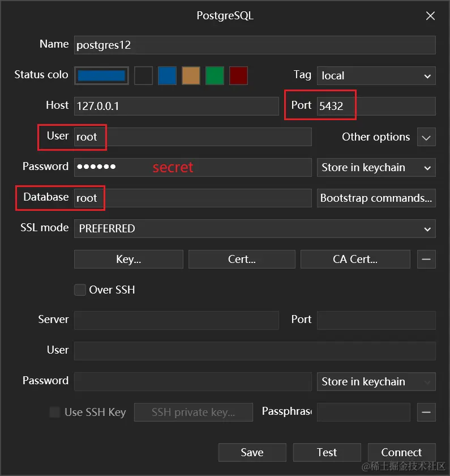Click the Test connection button
Viewport: 450px width, 476px height.
[x=327, y=452]
